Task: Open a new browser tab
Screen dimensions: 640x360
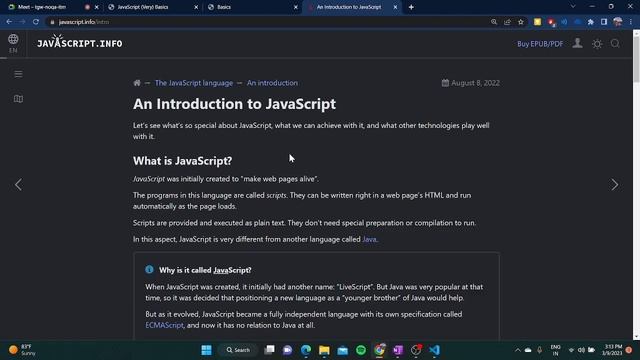Action: 411,7
